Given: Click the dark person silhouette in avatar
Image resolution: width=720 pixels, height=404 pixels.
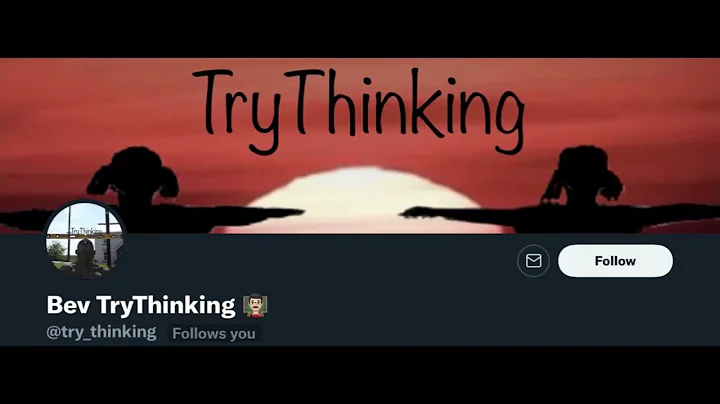Looking at the screenshot, I should (x=86, y=259).
